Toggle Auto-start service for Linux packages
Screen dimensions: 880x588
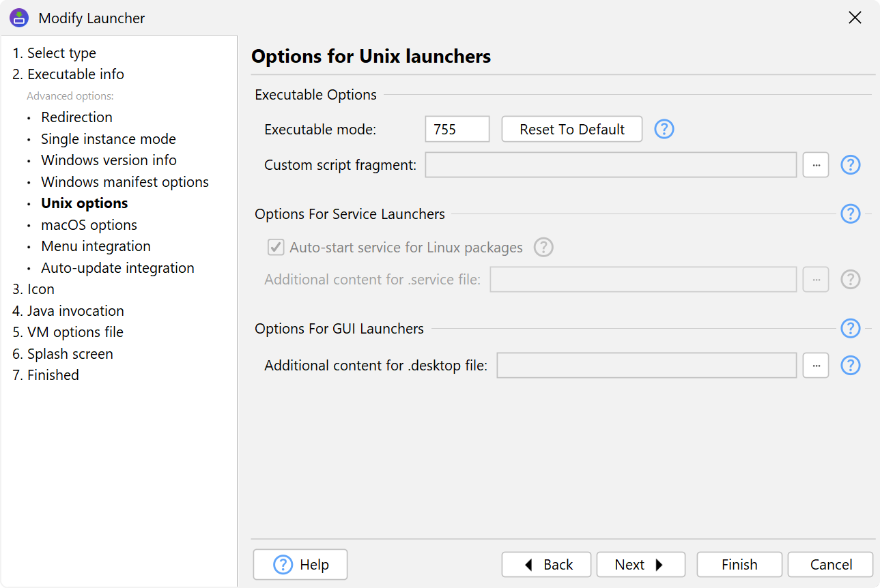coord(276,247)
